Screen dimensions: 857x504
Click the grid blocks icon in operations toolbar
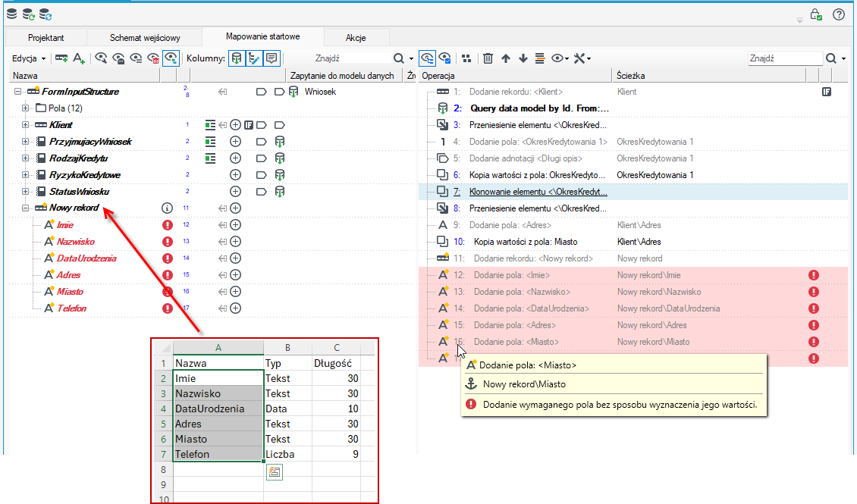tap(466, 58)
